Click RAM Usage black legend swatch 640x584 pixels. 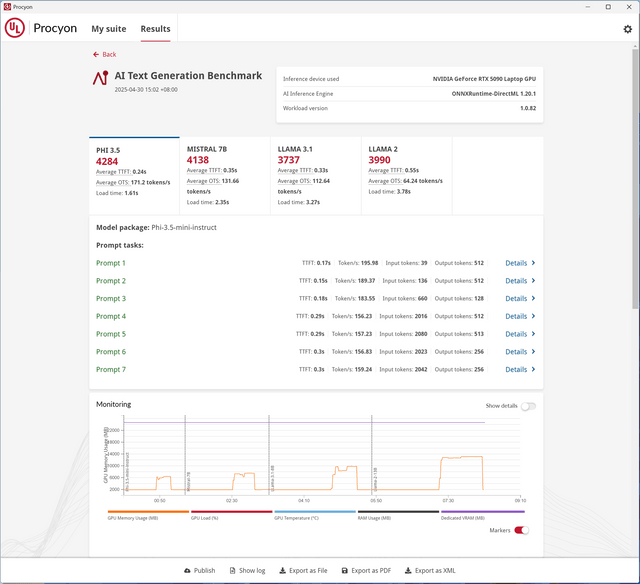[398, 511]
